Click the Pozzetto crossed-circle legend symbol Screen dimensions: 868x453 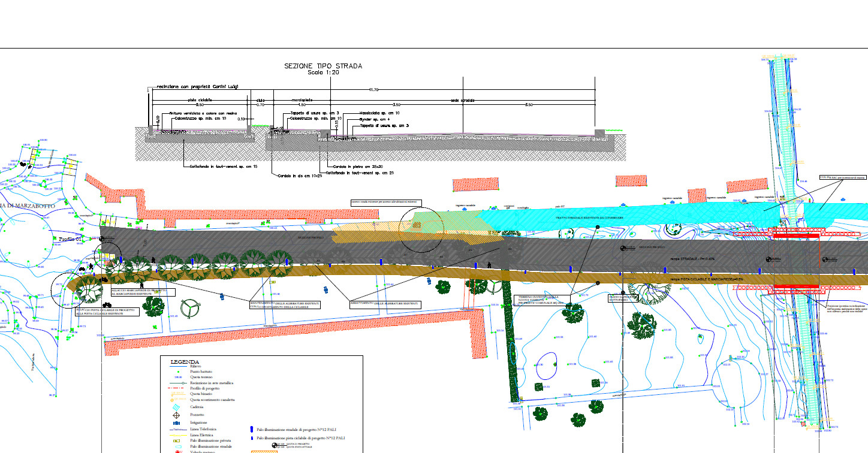coord(177,415)
